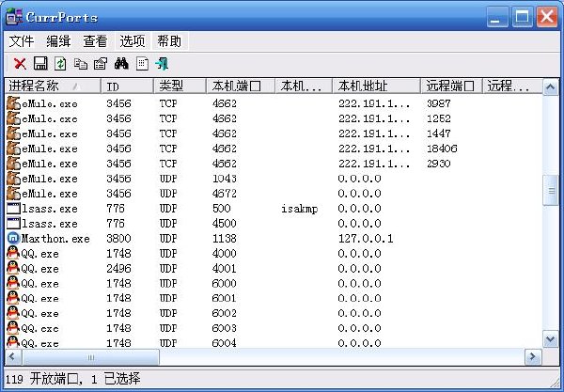Select eMule.exe row with remote port 1252
564x392 pixels.
click(x=274, y=118)
